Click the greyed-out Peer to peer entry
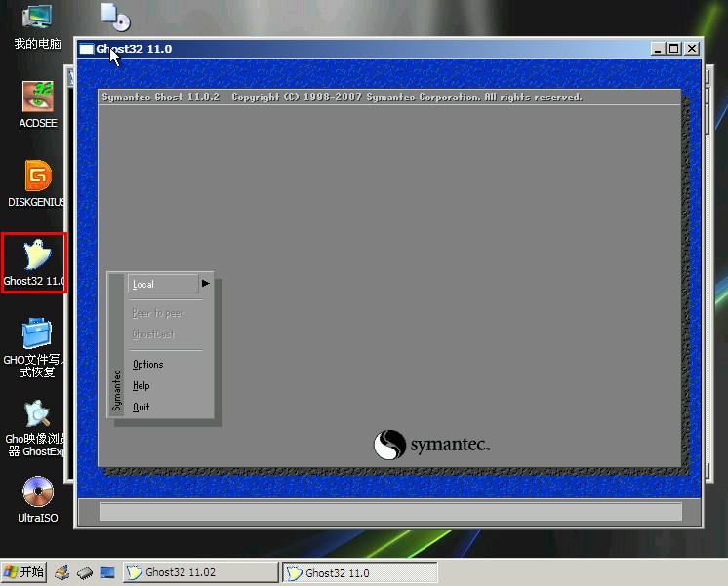Viewport: 728px width, 586px height. pos(158,313)
